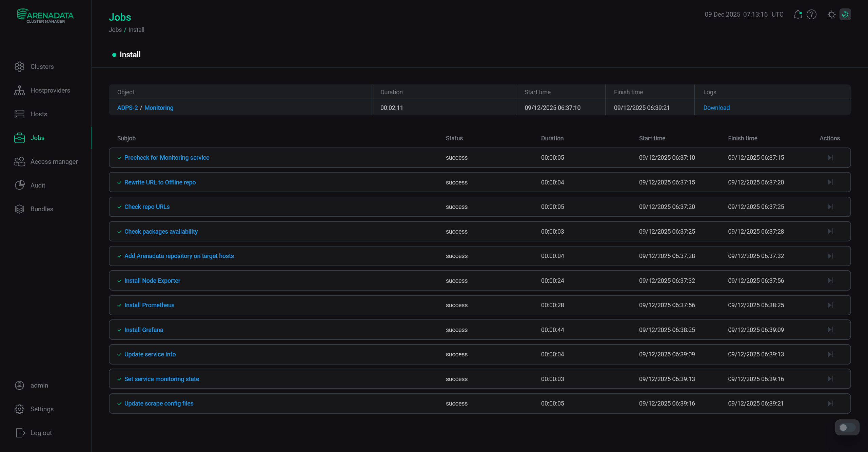868x452 pixels.
Task: Open the Hosts section
Action: point(39,114)
